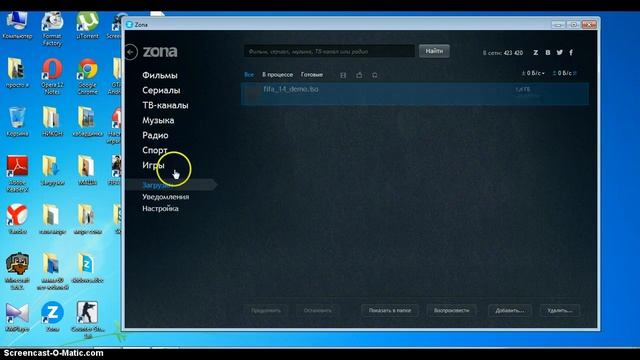Click into the Zona search field
Screen dimensions: 640x360
click(x=329, y=51)
